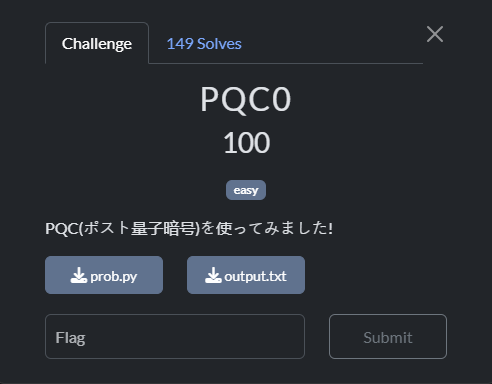Click the easy difficulty tag
492x384 pixels.
246,190
